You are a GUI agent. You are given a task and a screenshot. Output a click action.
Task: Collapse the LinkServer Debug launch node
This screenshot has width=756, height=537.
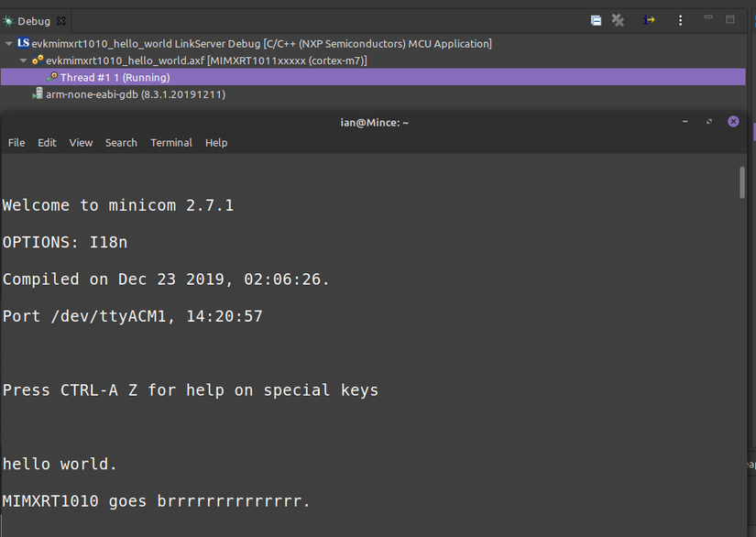[9, 44]
